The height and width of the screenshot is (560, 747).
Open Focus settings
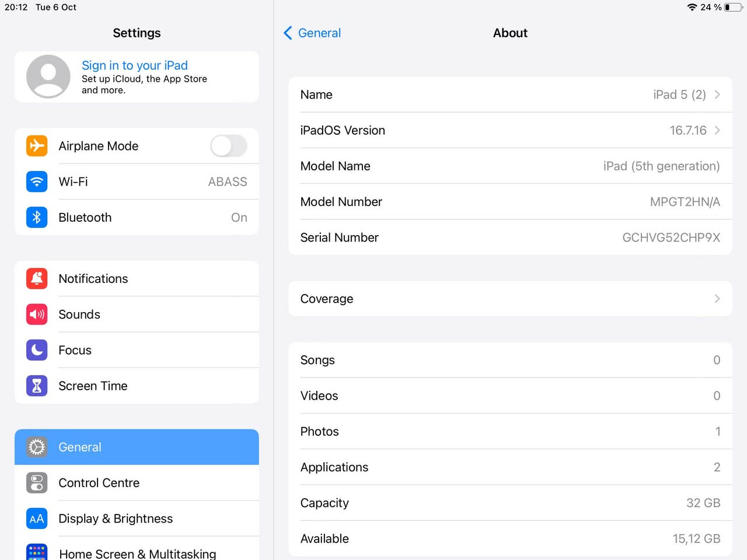pos(137,350)
